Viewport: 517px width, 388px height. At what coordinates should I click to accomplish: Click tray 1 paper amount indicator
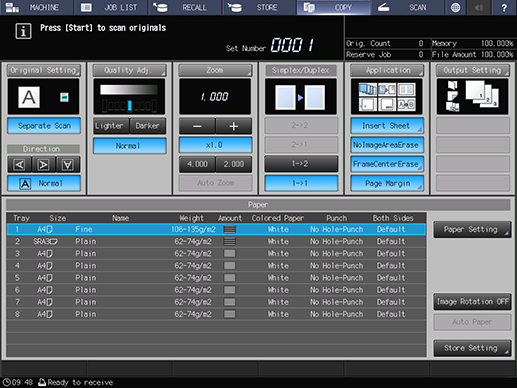tap(230, 229)
